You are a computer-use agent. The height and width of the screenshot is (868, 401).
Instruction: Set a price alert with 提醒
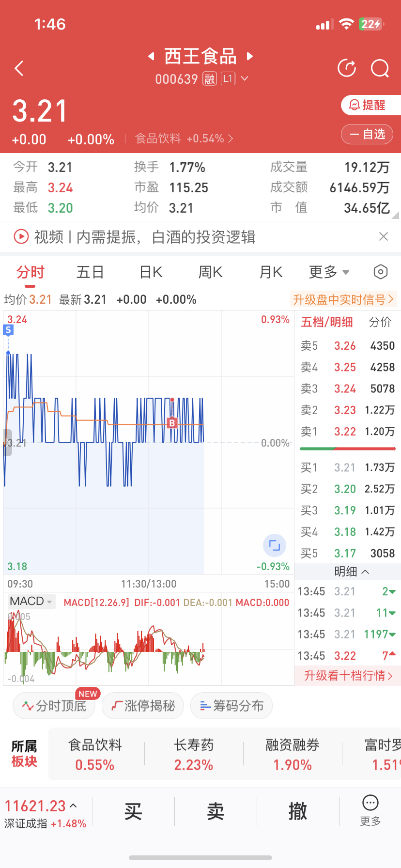pyautogui.click(x=370, y=105)
